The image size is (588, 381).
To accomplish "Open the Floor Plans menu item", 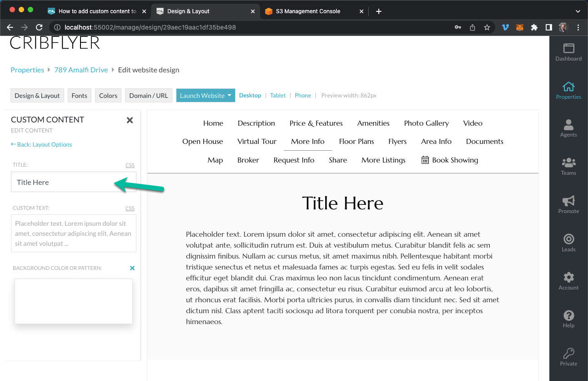I will (357, 142).
